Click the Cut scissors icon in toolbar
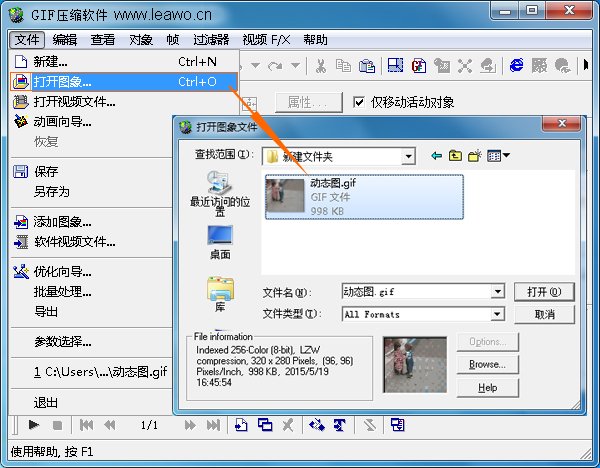Image resolution: width=600 pixels, height=468 pixels. coord(321,65)
